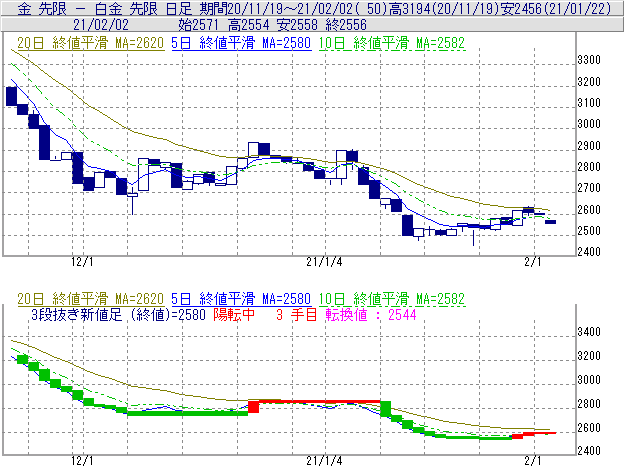
Task: Click the red '陽転中' status text
Action: pyautogui.click(x=234, y=315)
